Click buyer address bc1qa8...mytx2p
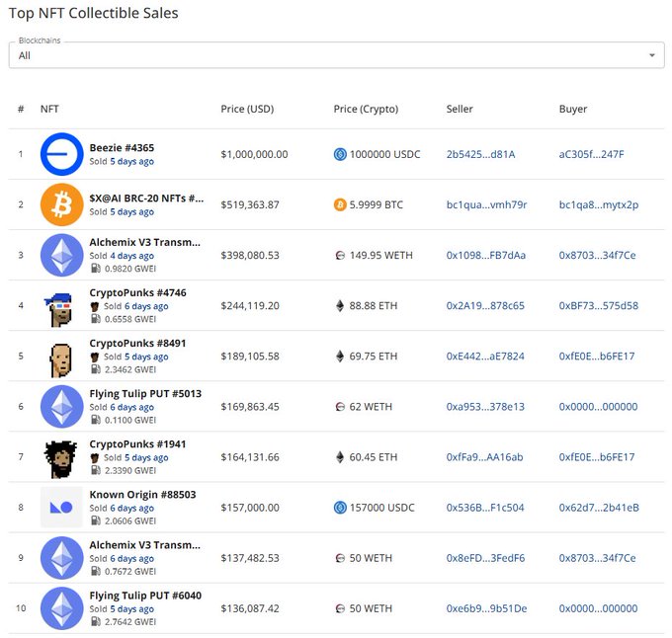Screen dimensions: 672x638 coord(599,204)
